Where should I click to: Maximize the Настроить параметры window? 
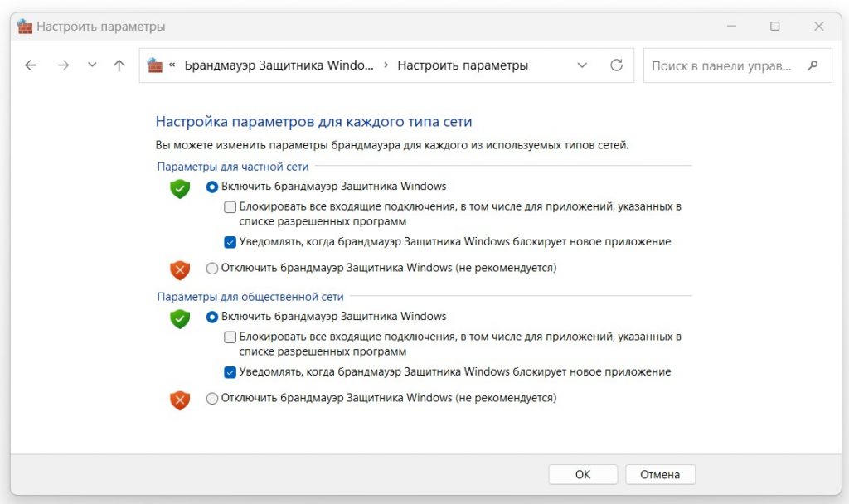[x=775, y=26]
